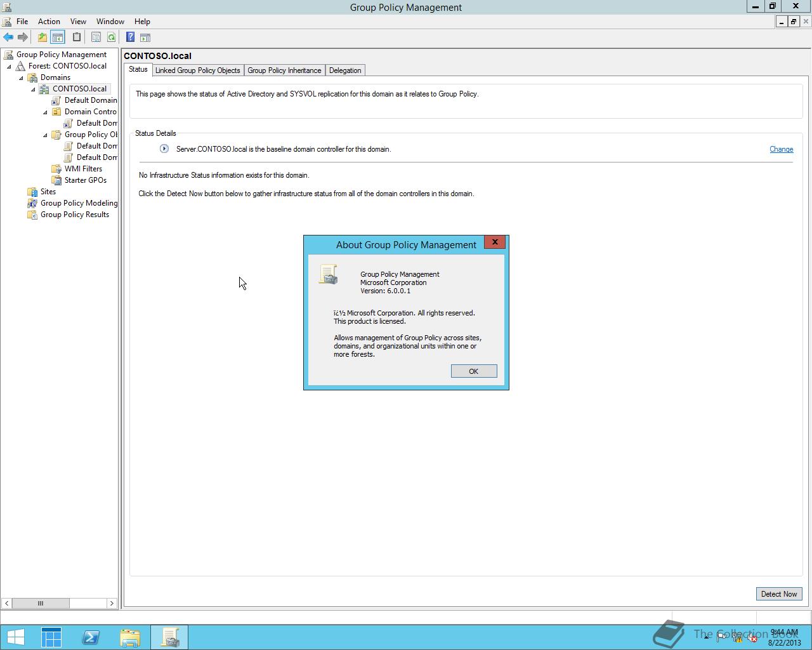Collapse the CONTOSO.local domain node
812x650 pixels.
point(34,89)
